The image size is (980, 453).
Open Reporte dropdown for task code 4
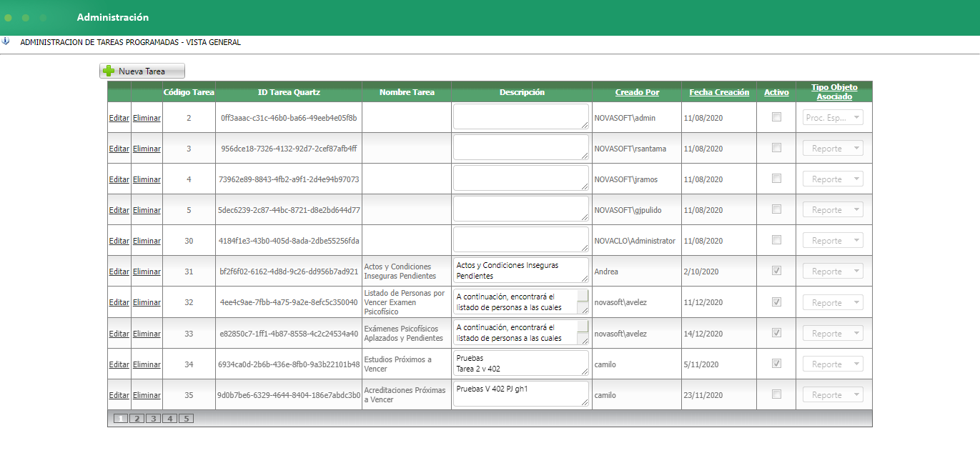[833, 179]
